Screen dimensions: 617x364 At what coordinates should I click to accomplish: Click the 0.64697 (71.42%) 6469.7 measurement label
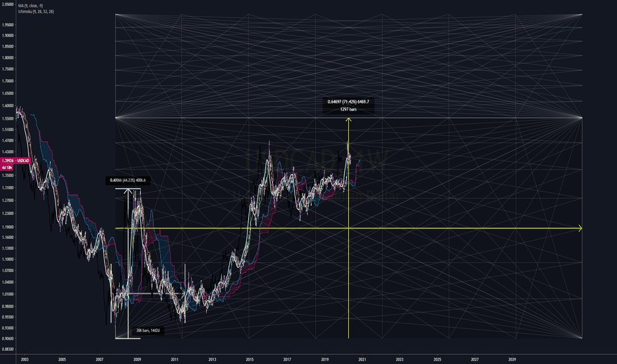[348, 101]
